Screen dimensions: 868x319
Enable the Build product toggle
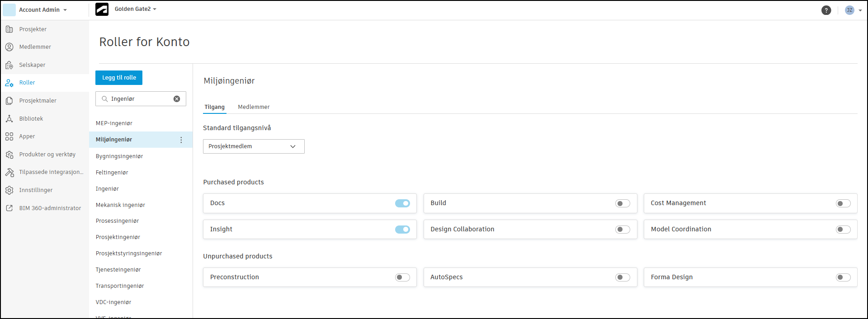[x=623, y=203]
